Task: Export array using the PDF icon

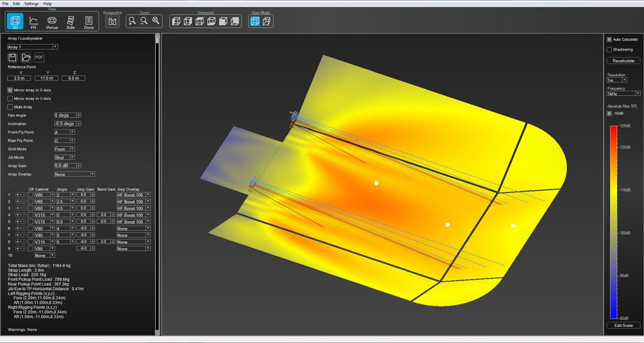Action: click(x=39, y=57)
